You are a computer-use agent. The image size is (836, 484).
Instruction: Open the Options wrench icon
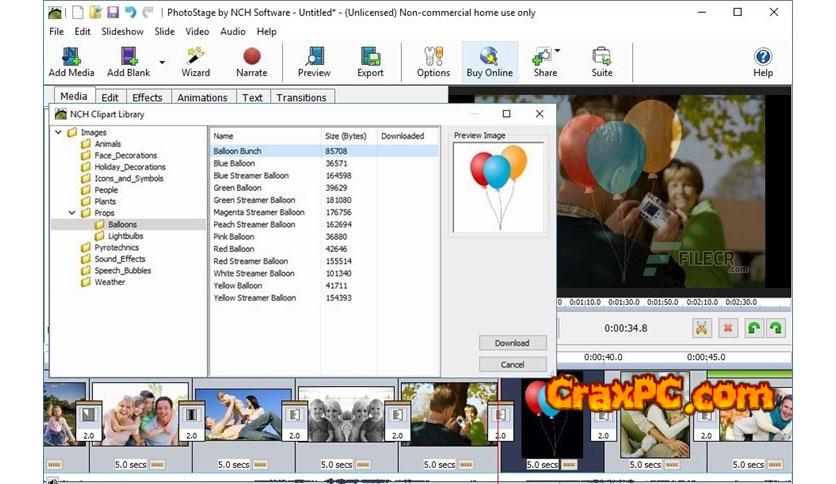(x=433, y=58)
